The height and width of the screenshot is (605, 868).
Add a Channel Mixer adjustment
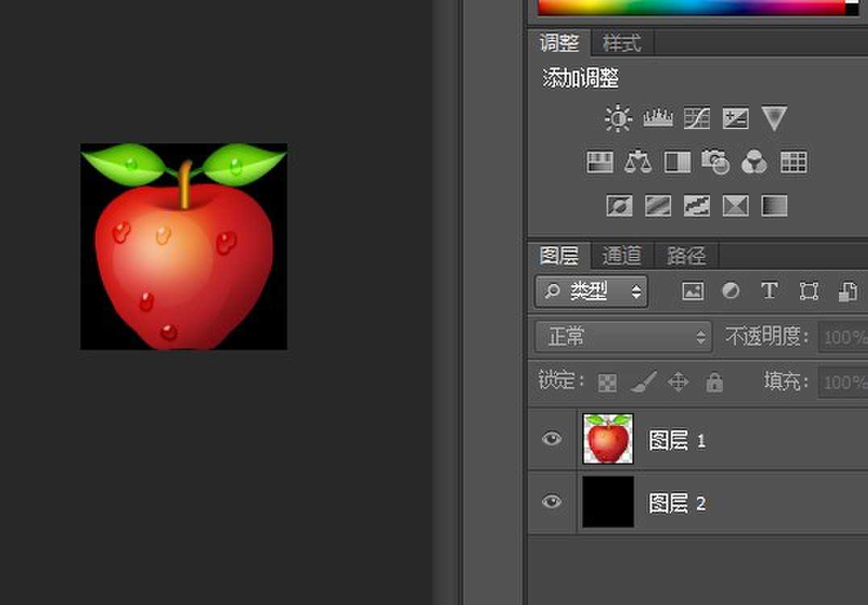click(754, 162)
